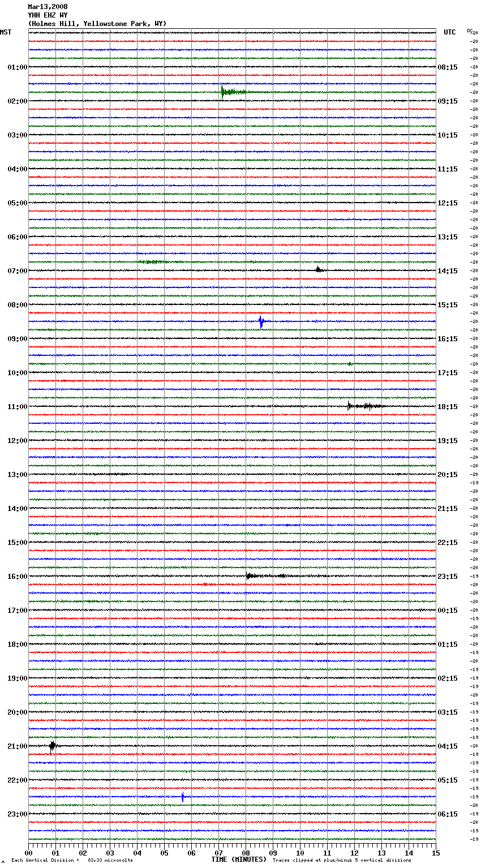Click the 10 minute tick label

click(300, 853)
